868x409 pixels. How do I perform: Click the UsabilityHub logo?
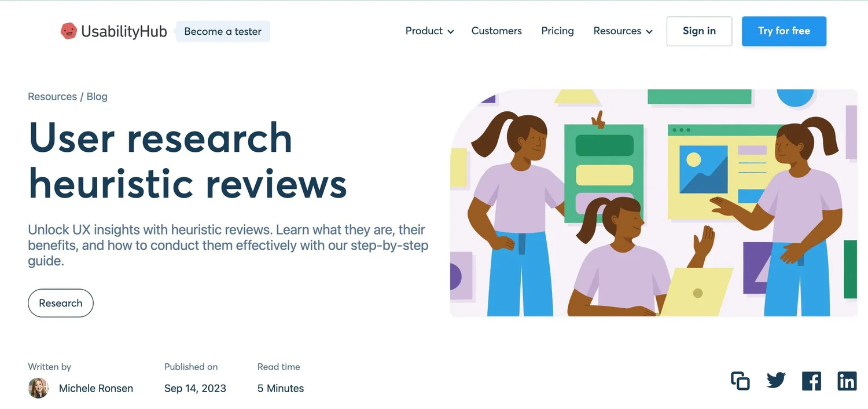click(113, 31)
